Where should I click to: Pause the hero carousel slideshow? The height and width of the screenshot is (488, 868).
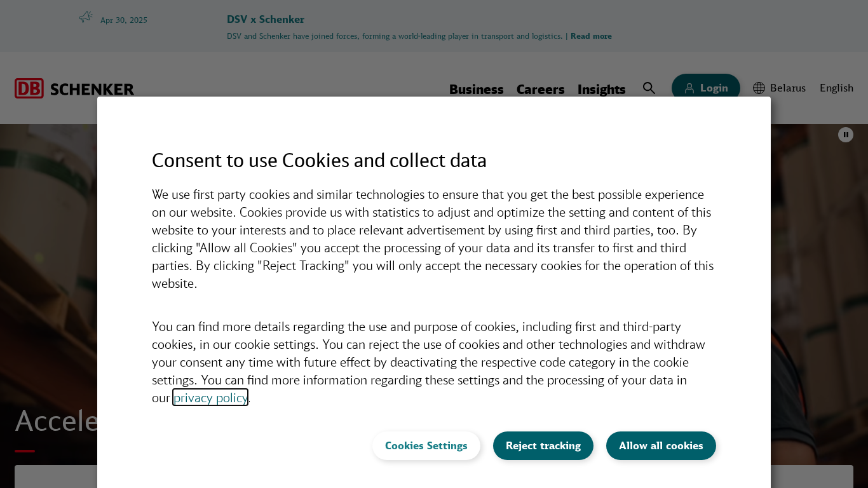pyautogui.click(x=845, y=135)
